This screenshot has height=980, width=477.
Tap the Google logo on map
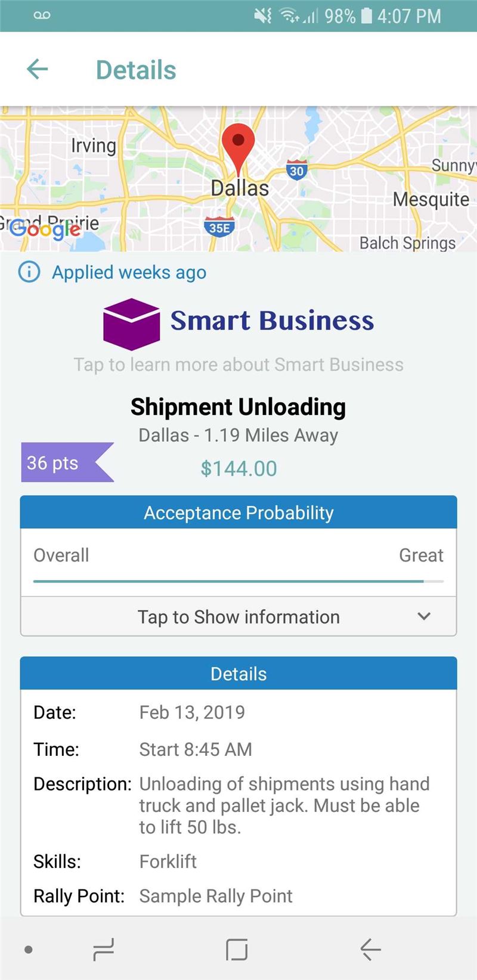coord(45,230)
